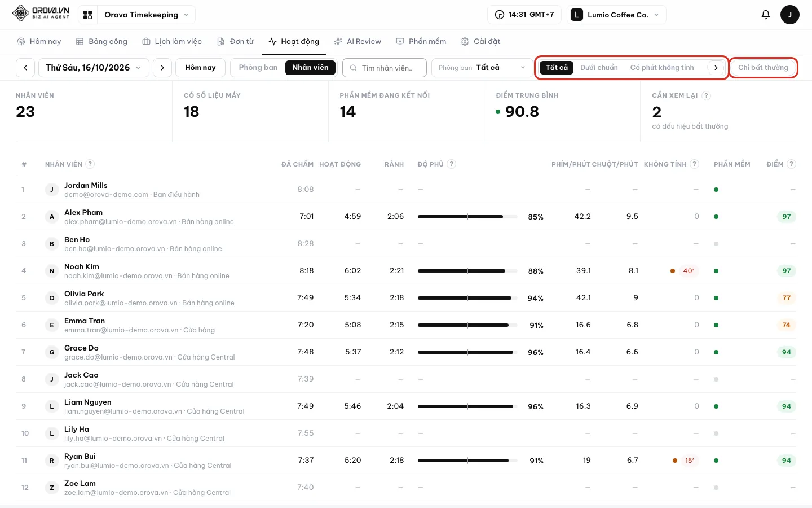Toggle Chỉ bất thường filter
This screenshot has width=812, height=508.
(763, 68)
